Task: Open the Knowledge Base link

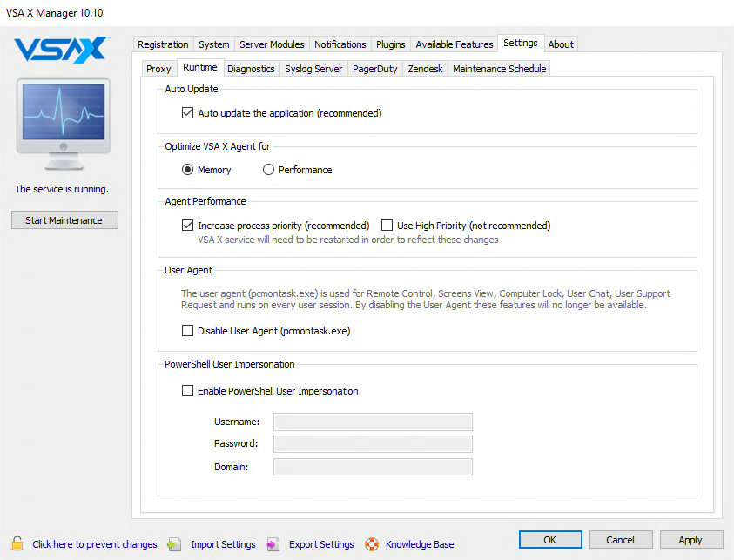Action: coord(420,544)
